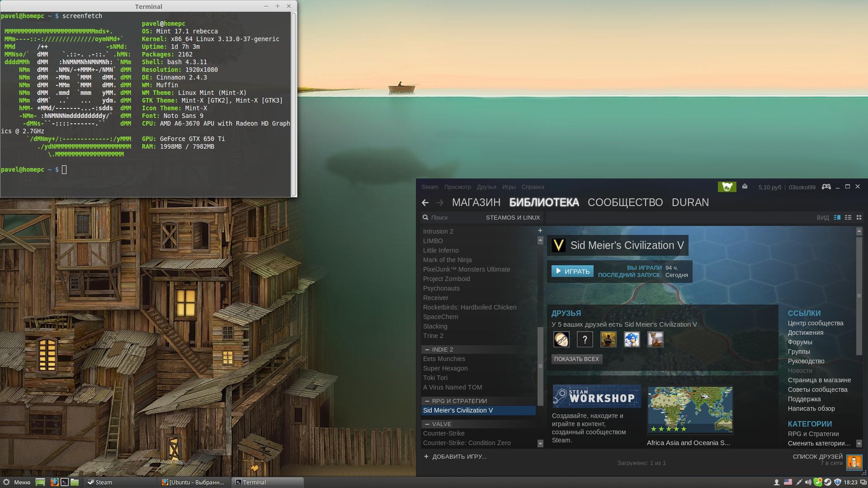Screen dimensions: 868x488
Task: Click the US flag keyboard layout indicator
Action: (x=788, y=482)
